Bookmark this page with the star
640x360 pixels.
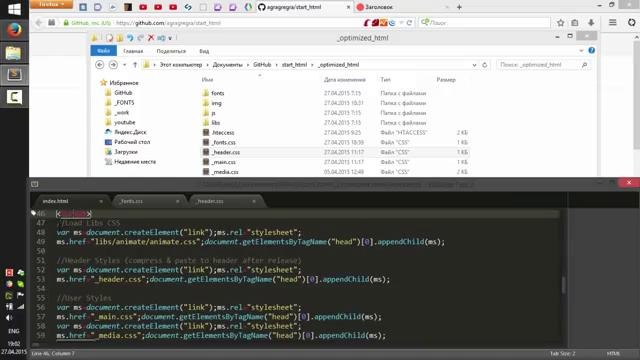point(561,23)
